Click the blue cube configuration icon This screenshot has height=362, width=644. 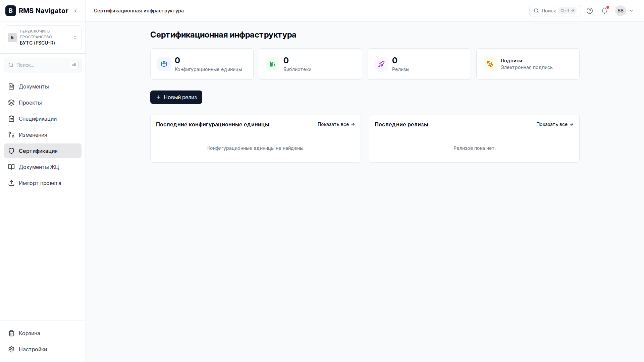pyautogui.click(x=164, y=64)
